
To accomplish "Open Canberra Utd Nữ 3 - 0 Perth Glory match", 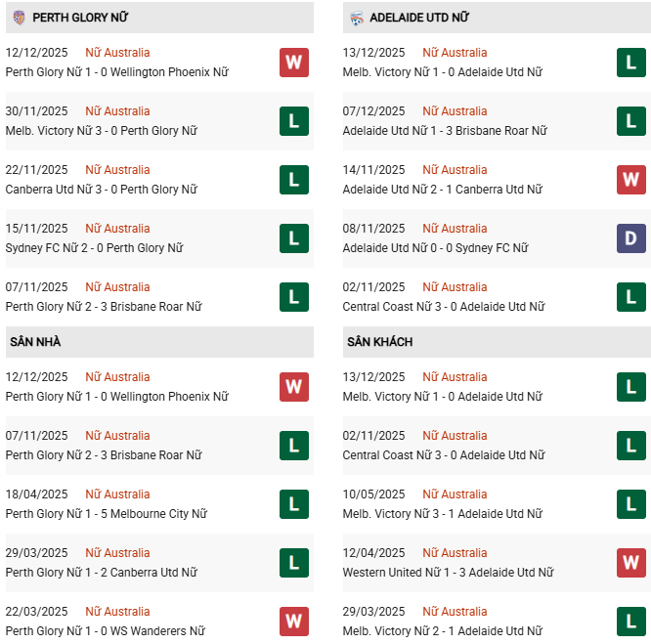I will click(101, 190).
